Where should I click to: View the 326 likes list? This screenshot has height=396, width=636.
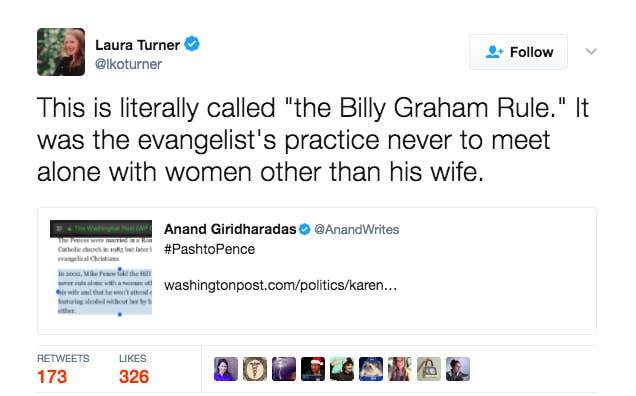point(133,370)
